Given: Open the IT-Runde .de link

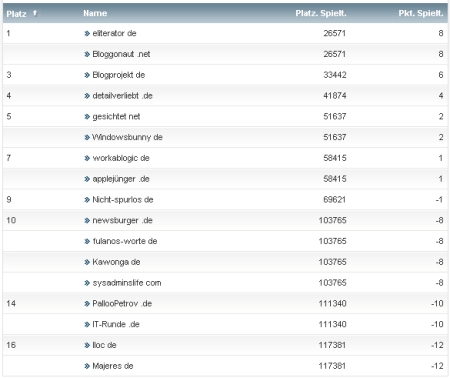Looking at the screenshot, I should 116,324.
